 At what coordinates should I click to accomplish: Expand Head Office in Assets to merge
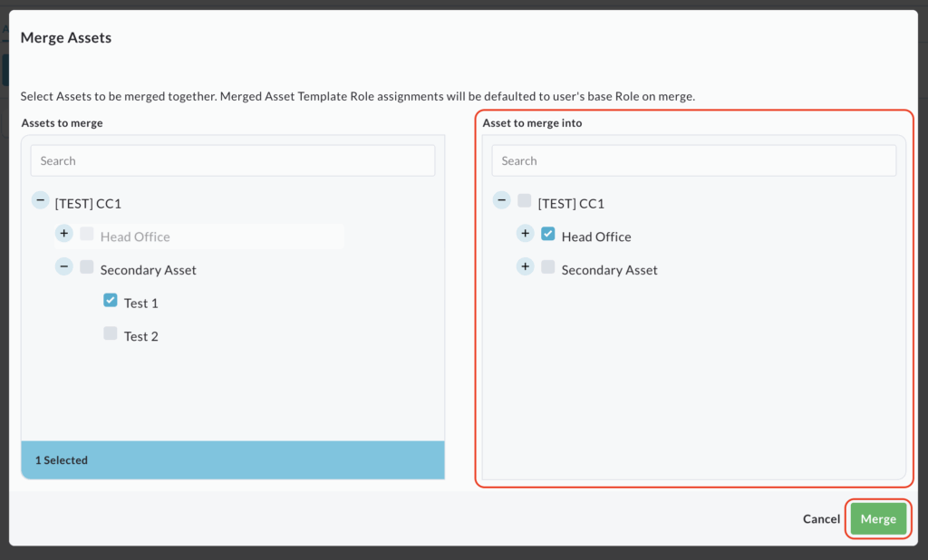coord(63,234)
